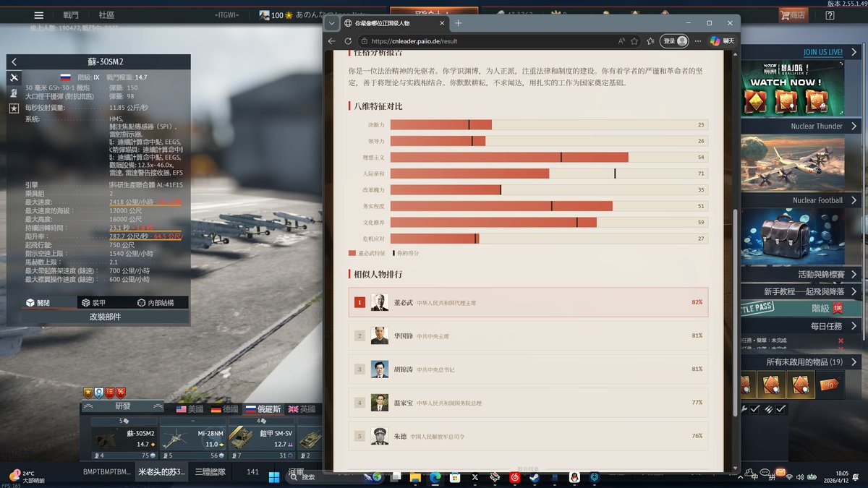This screenshot has width=868, height=488.
Task: Select the crew icon in vehicle panel
Action: [x=14, y=93]
